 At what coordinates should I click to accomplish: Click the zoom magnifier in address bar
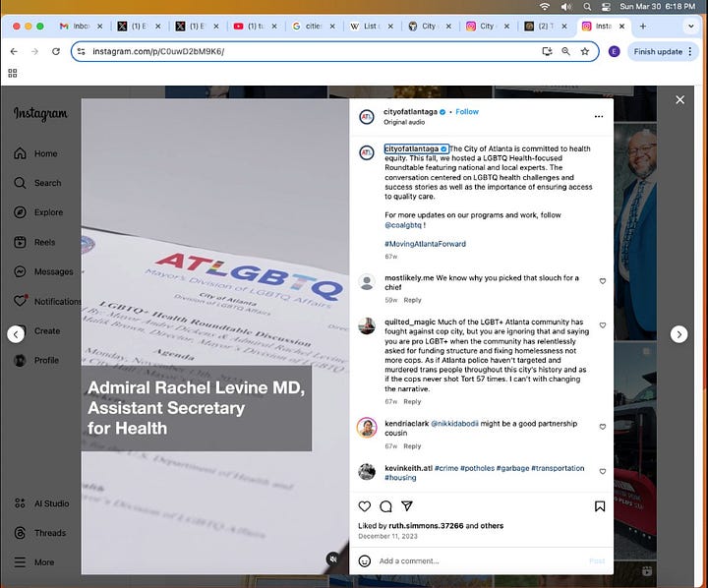565,51
